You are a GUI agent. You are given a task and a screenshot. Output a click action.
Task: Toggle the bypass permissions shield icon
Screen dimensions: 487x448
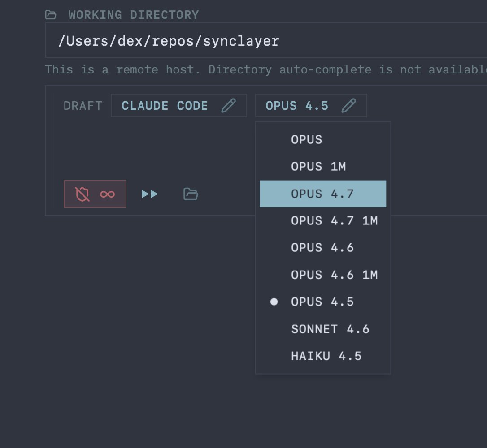pyautogui.click(x=83, y=194)
